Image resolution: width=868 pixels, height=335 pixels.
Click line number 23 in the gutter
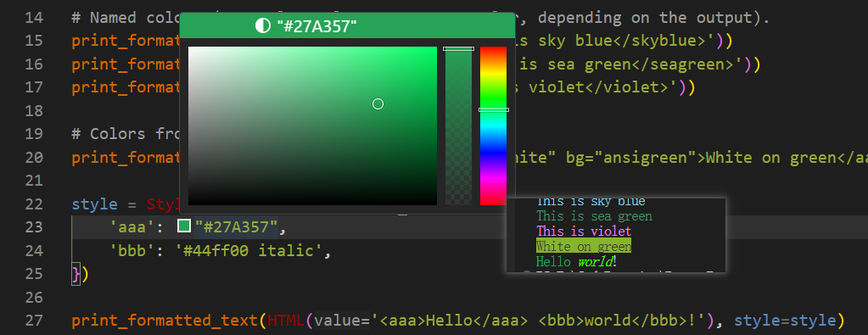[34, 227]
